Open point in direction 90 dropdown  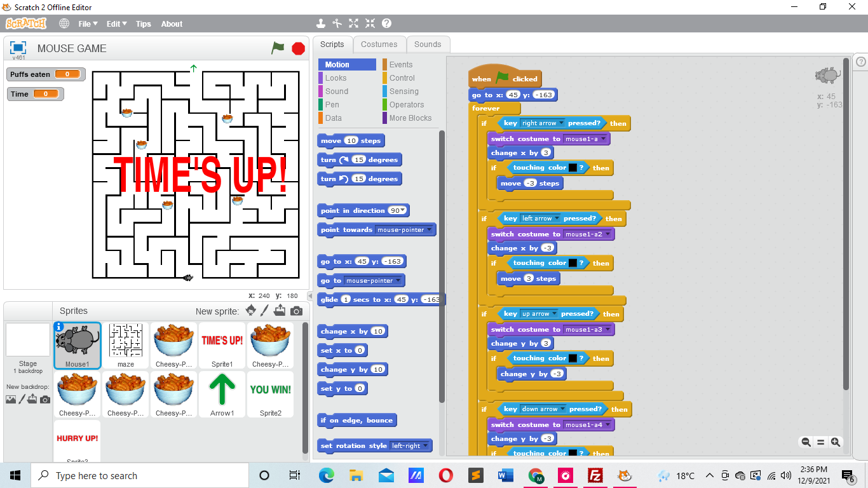(x=398, y=210)
